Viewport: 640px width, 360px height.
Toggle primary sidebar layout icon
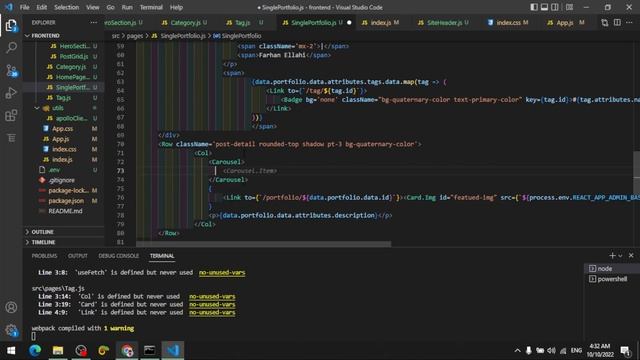[x=534, y=7]
